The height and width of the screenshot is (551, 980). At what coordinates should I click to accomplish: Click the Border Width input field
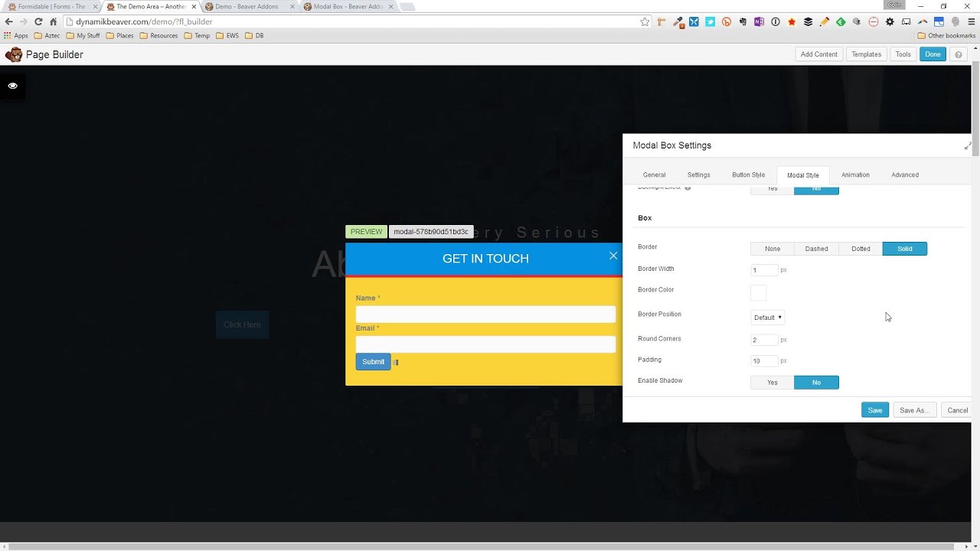[764, 270]
